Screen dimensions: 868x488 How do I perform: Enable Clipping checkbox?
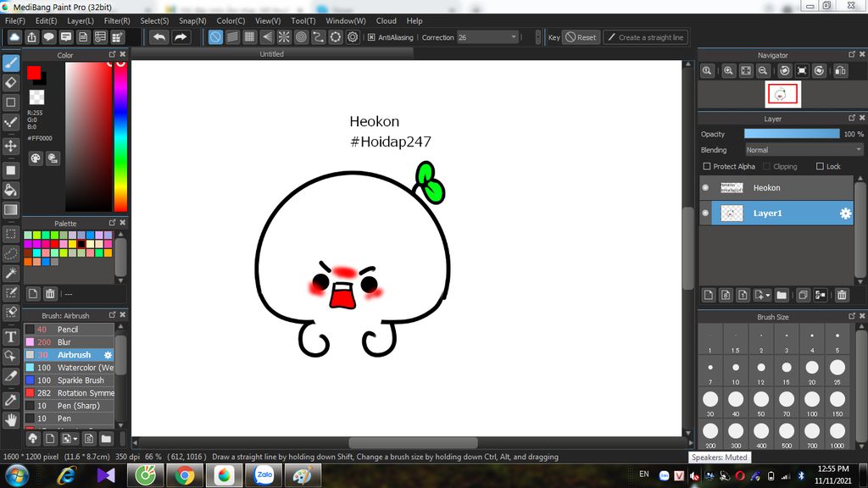click(766, 167)
